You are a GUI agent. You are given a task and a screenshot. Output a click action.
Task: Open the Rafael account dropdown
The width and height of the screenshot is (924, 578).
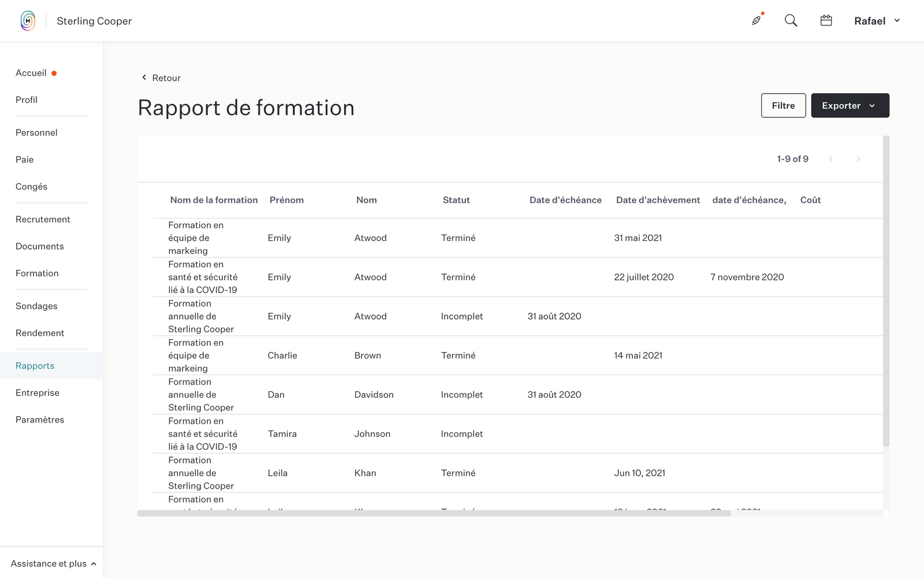click(x=875, y=20)
